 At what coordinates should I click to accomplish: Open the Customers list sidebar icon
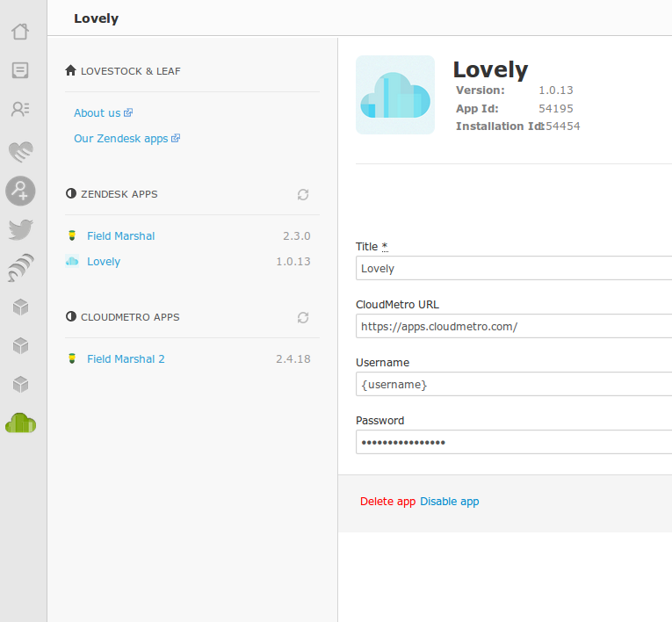tap(20, 109)
